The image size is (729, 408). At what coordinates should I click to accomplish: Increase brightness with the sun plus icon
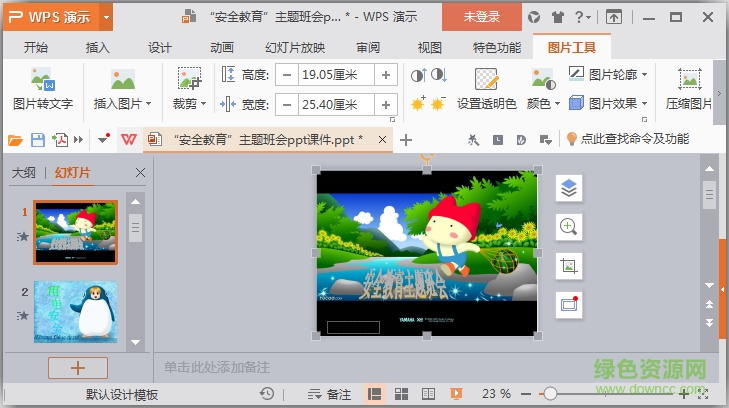(418, 103)
